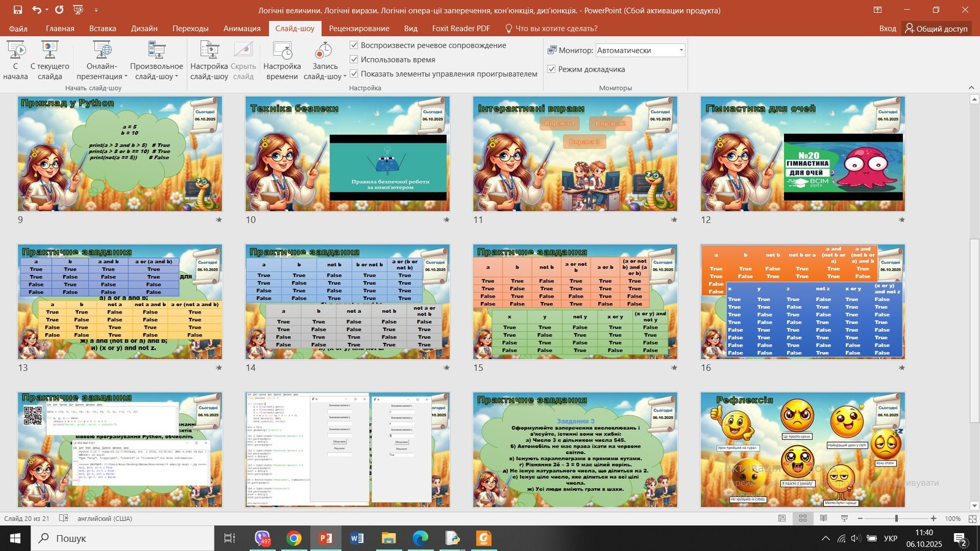The height and width of the screenshot is (551, 980).
Task: Uncheck the Presenter View checkbox
Action: (551, 69)
